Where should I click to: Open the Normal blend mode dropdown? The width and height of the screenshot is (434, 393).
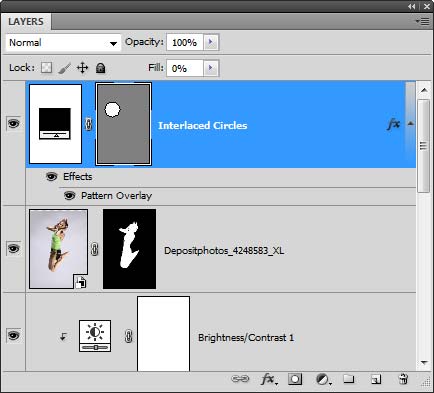[x=63, y=43]
